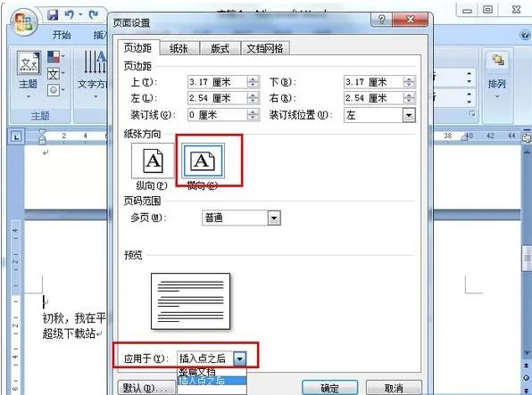This screenshot has height=395, width=532.
Task: Click previous page browse arrow
Action: [x=527, y=366]
